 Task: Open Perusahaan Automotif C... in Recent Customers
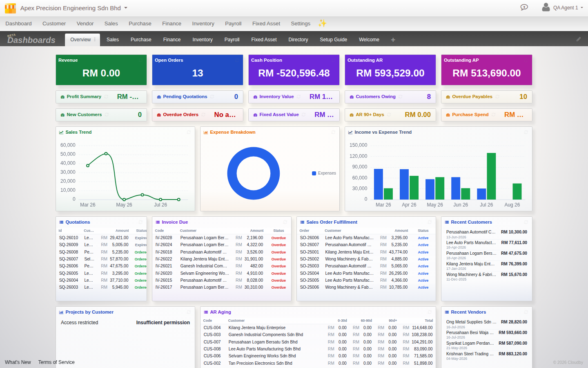pyautogui.click(x=487, y=234)
